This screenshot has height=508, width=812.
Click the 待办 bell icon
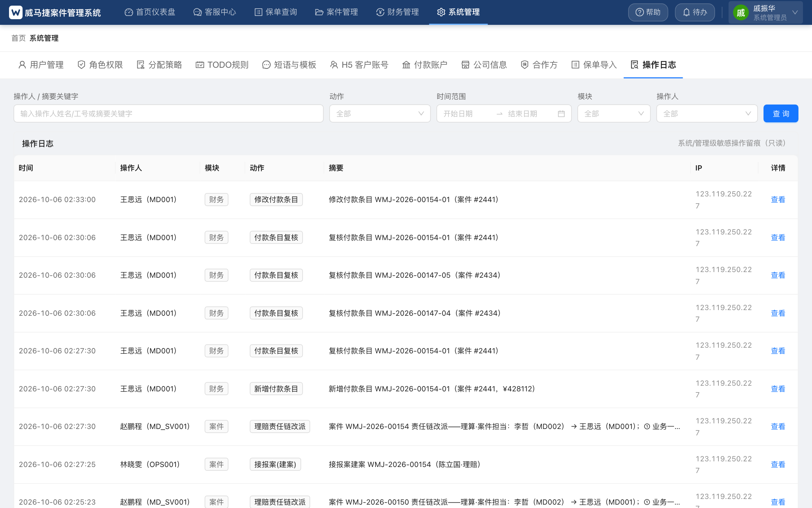(x=686, y=12)
